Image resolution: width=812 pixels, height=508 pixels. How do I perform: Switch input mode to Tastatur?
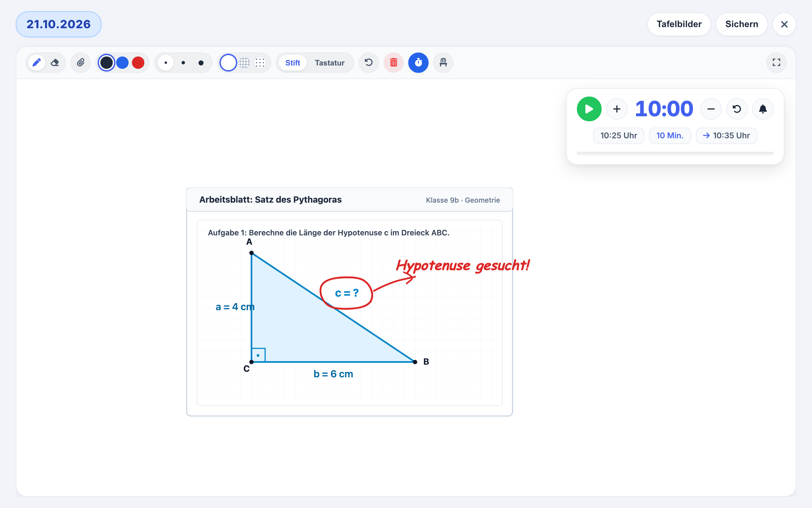[x=330, y=63]
